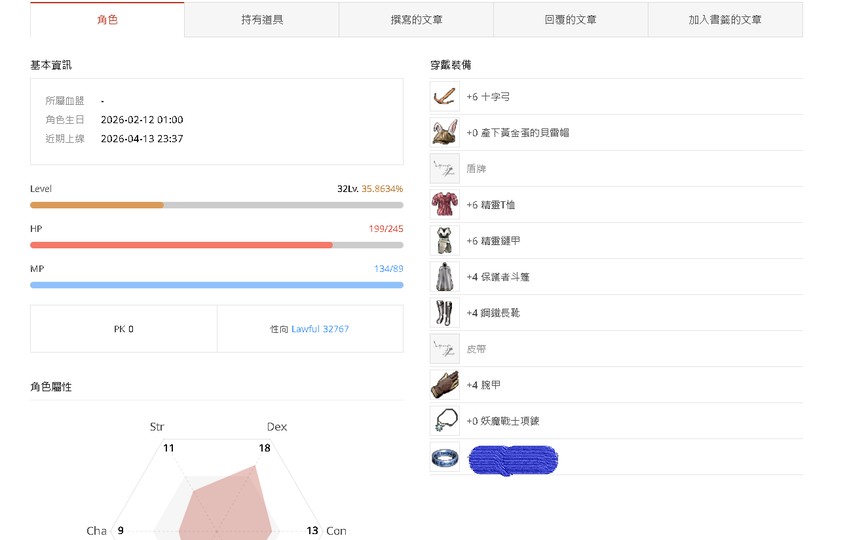
Task: Click the brown gauntlet glove icon
Action: (445, 385)
